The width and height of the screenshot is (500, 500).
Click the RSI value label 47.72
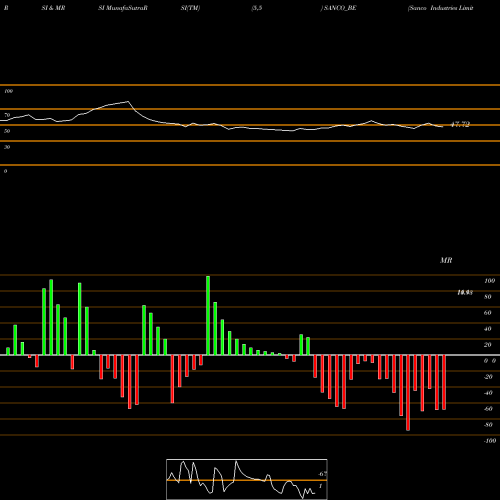pyautogui.click(x=460, y=125)
